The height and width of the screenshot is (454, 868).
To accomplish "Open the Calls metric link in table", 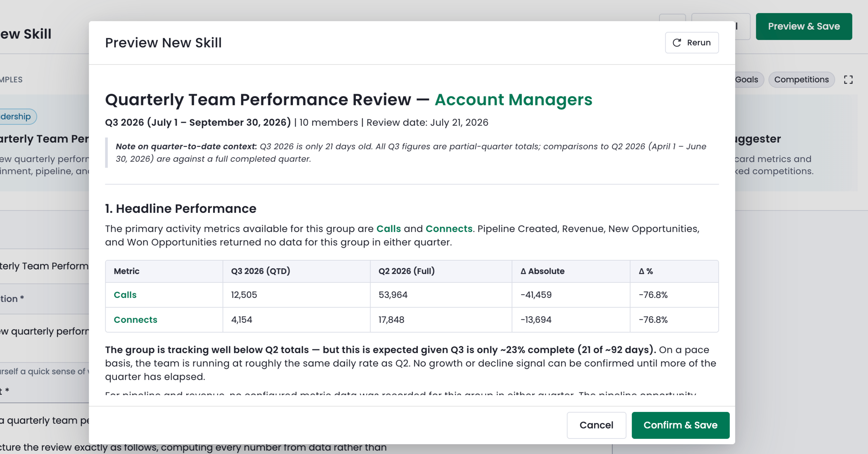I will coord(125,295).
